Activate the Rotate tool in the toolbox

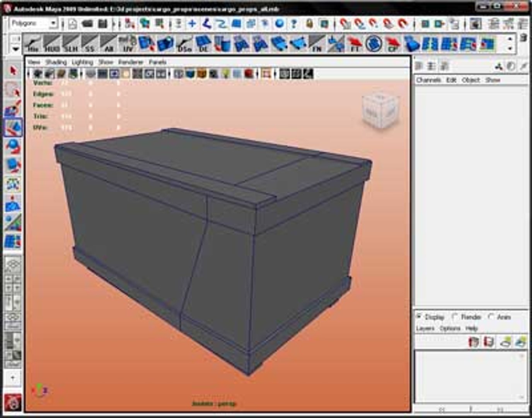13,146
